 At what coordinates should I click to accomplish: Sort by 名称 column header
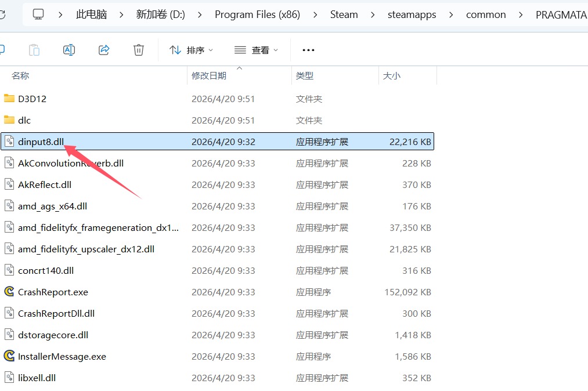(20, 75)
